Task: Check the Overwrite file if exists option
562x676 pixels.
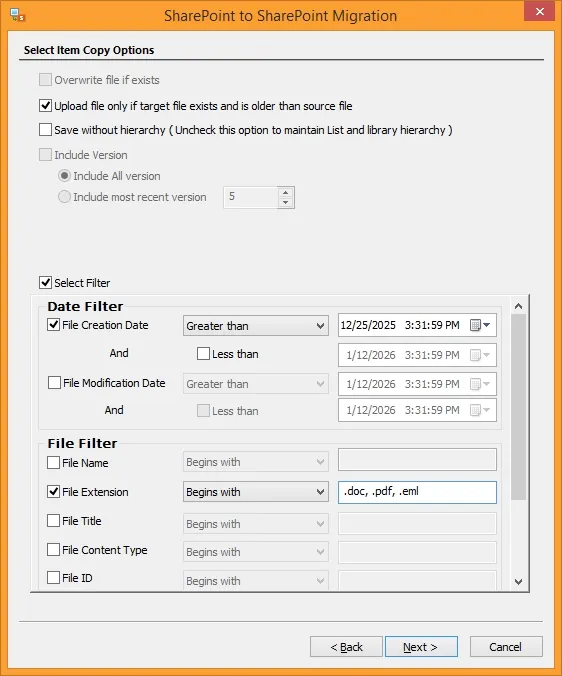Action: tap(45, 80)
